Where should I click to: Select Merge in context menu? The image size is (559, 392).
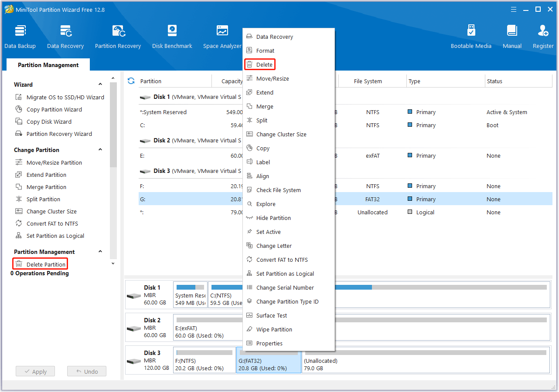coord(289,107)
